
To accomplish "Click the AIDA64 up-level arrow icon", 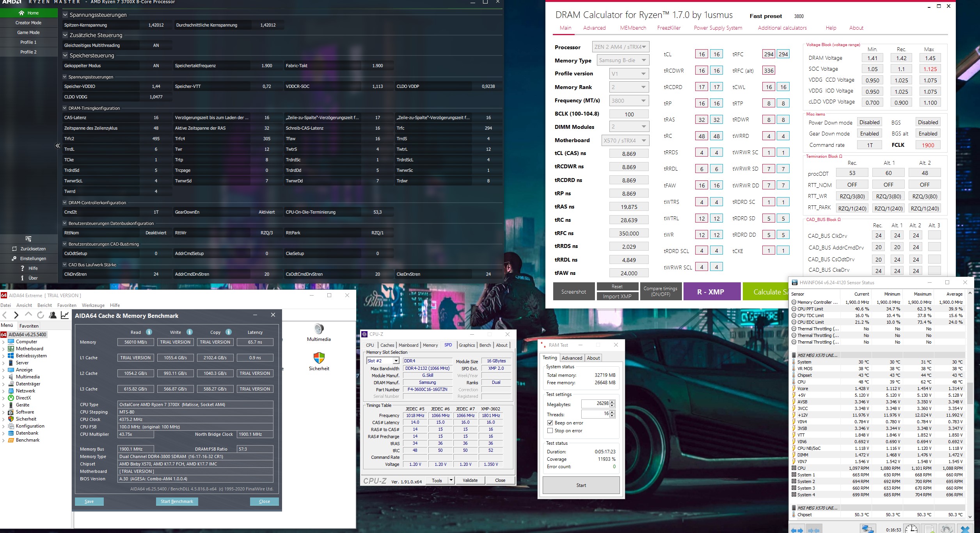I will (28, 314).
